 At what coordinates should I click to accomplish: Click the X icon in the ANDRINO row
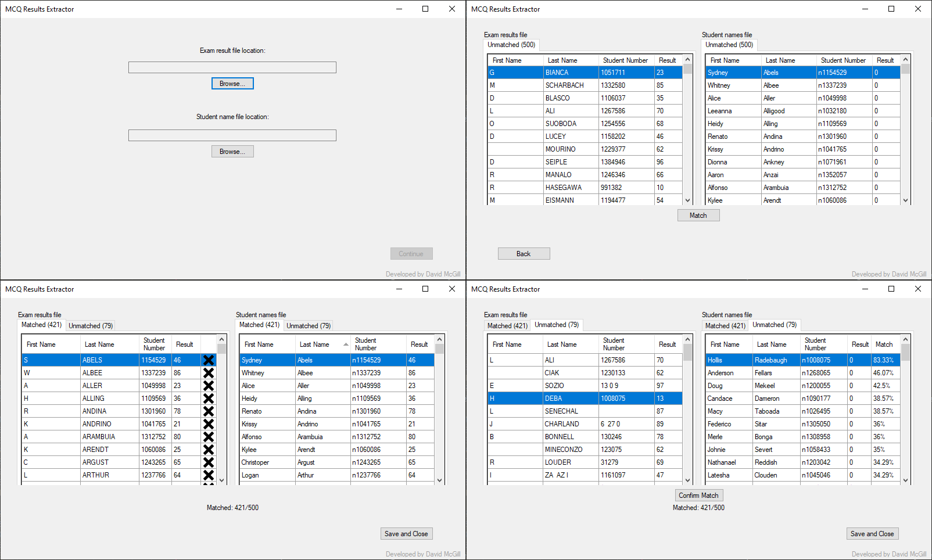click(x=209, y=424)
